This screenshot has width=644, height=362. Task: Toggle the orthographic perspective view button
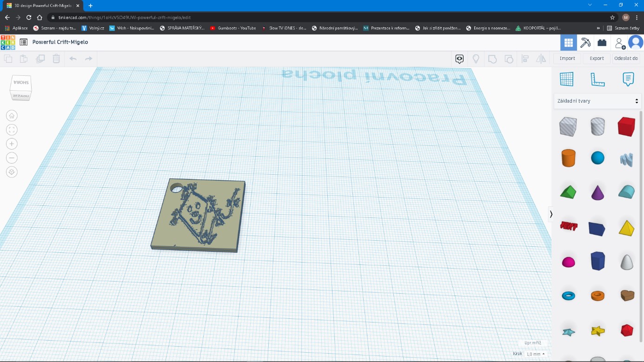(12, 172)
